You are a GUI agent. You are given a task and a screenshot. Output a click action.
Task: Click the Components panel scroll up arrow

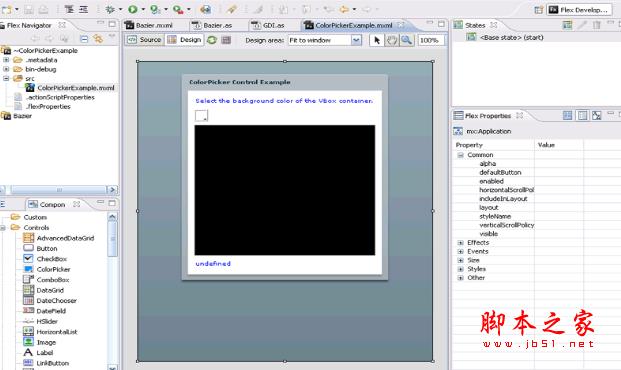tap(112, 217)
